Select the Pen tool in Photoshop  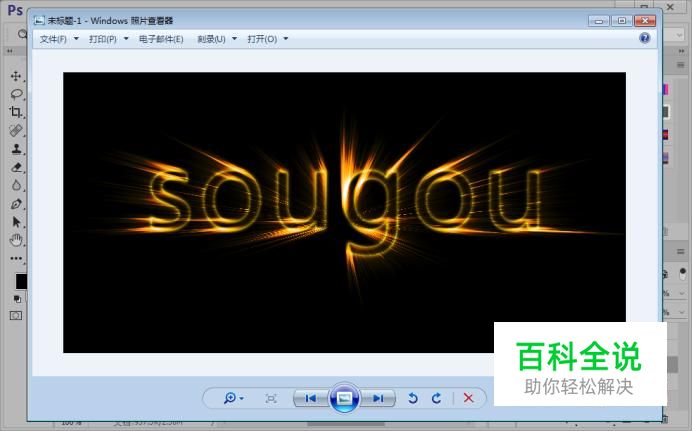point(16,204)
